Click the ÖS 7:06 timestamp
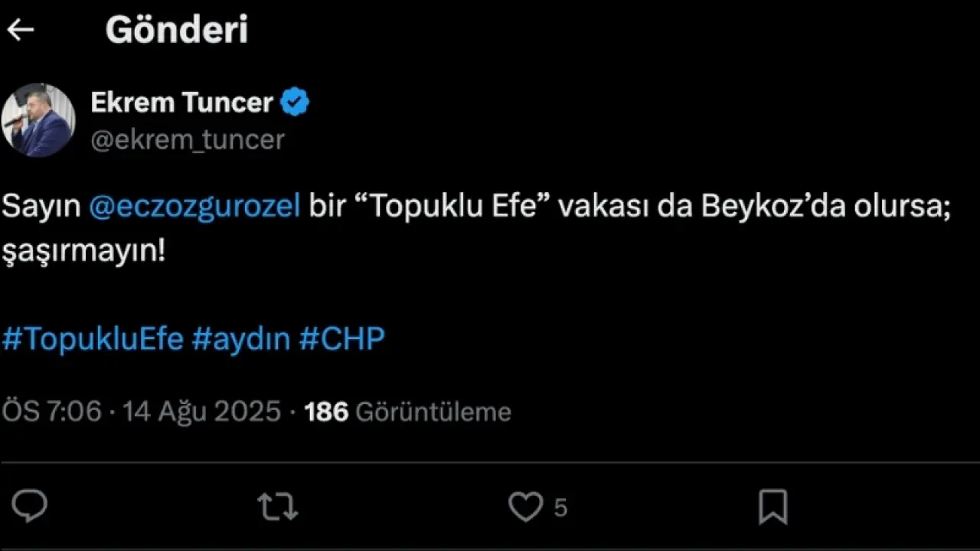The width and height of the screenshot is (980, 551). [51, 412]
